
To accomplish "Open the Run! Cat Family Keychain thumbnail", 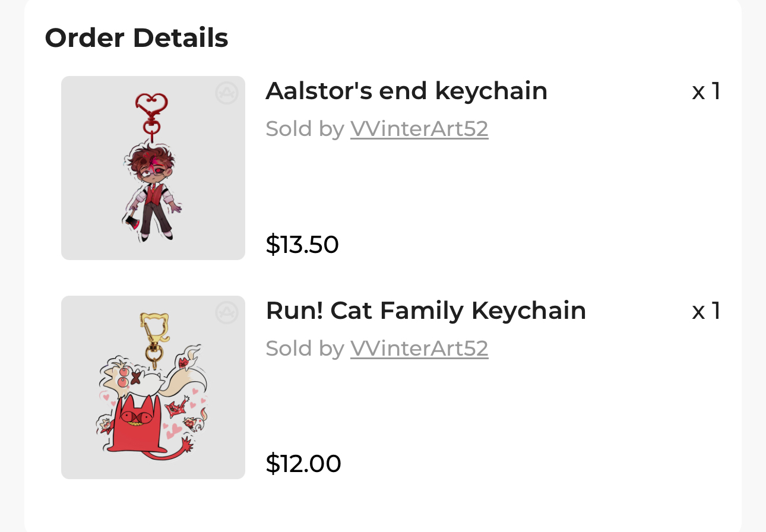I will tap(153, 387).
